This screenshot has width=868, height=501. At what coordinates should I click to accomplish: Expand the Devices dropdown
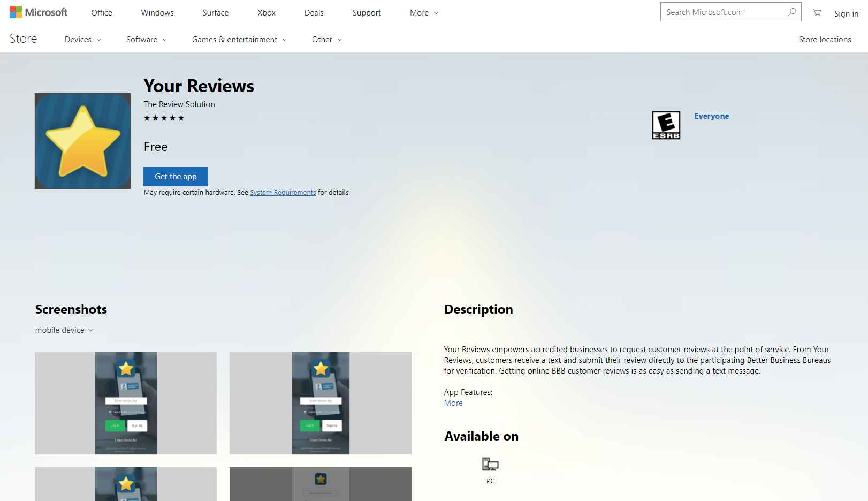coord(83,40)
